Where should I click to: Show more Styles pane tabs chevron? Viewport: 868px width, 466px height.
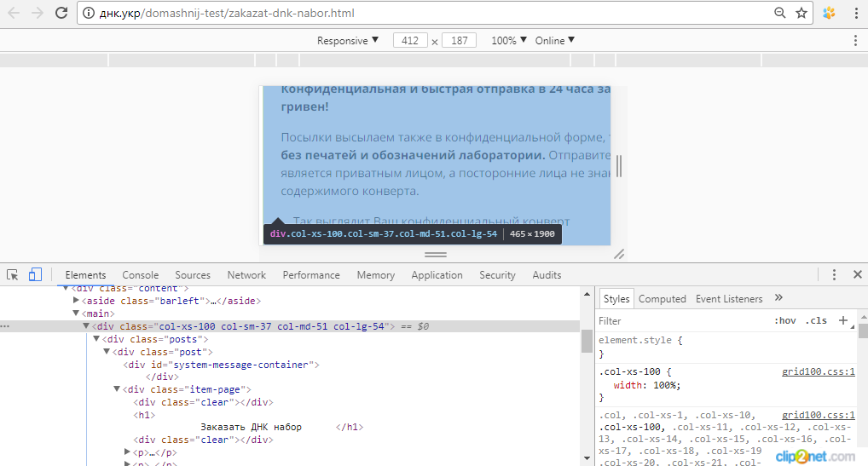coord(778,298)
